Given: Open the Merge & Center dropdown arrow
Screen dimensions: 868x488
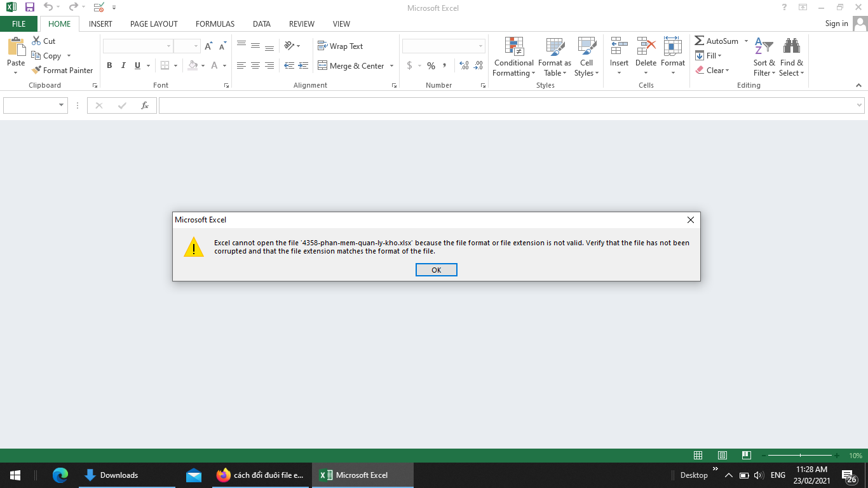Looking at the screenshot, I should click(391, 65).
